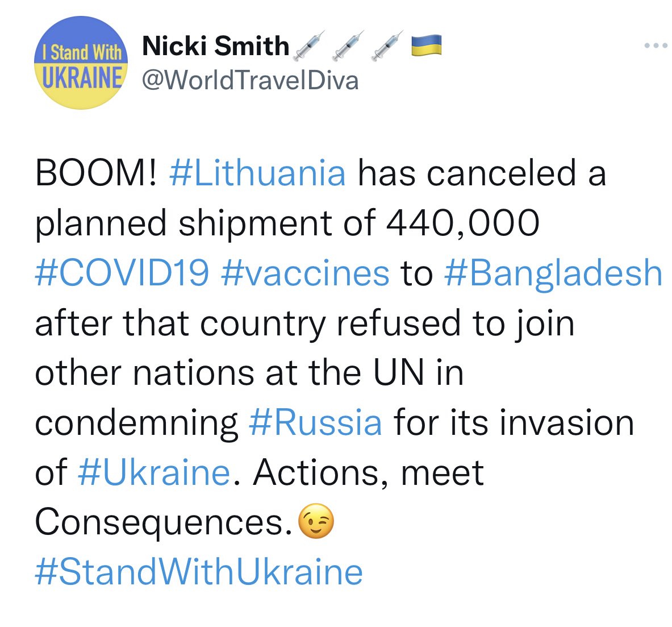Click the "I Stand With Ukraine" profile avatar
Viewport: 672px width, 627px height.
tap(81, 63)
